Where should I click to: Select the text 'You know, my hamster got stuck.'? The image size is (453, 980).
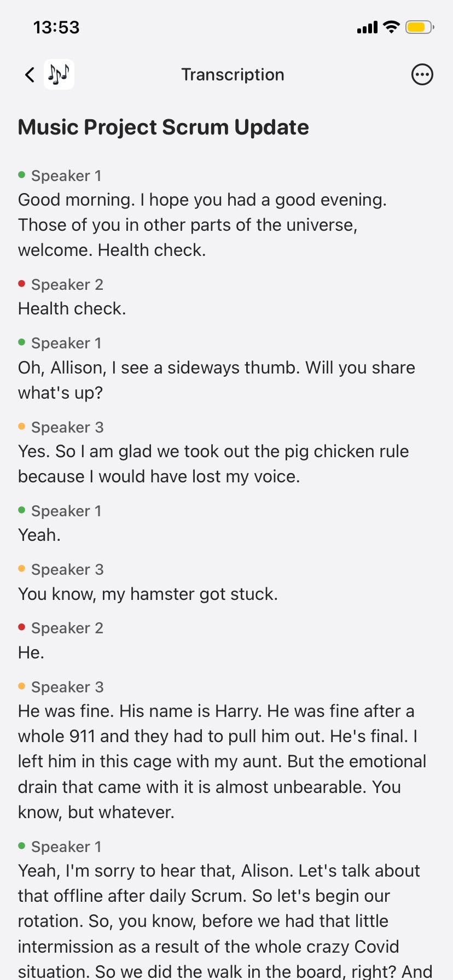[x=148, y=594]
